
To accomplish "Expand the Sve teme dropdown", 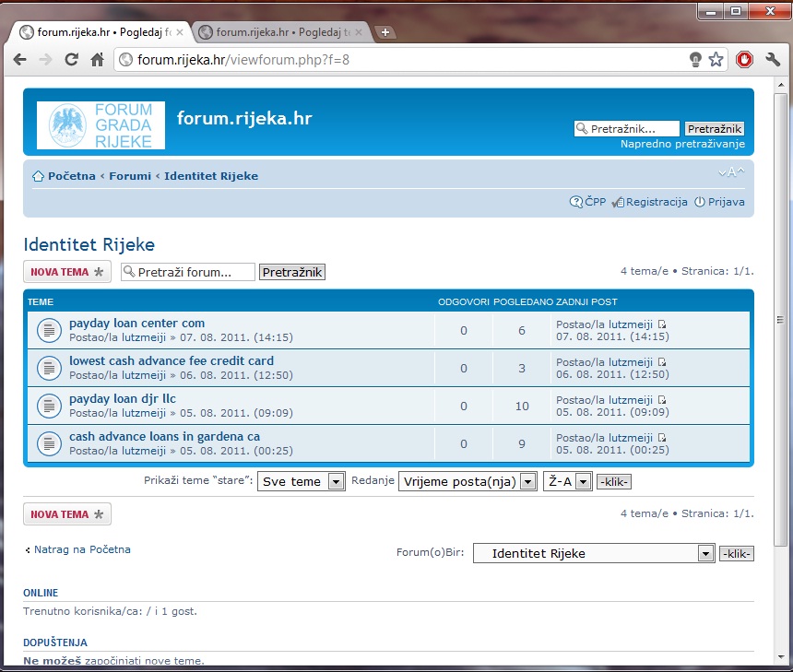I will (x=336, y=481).
